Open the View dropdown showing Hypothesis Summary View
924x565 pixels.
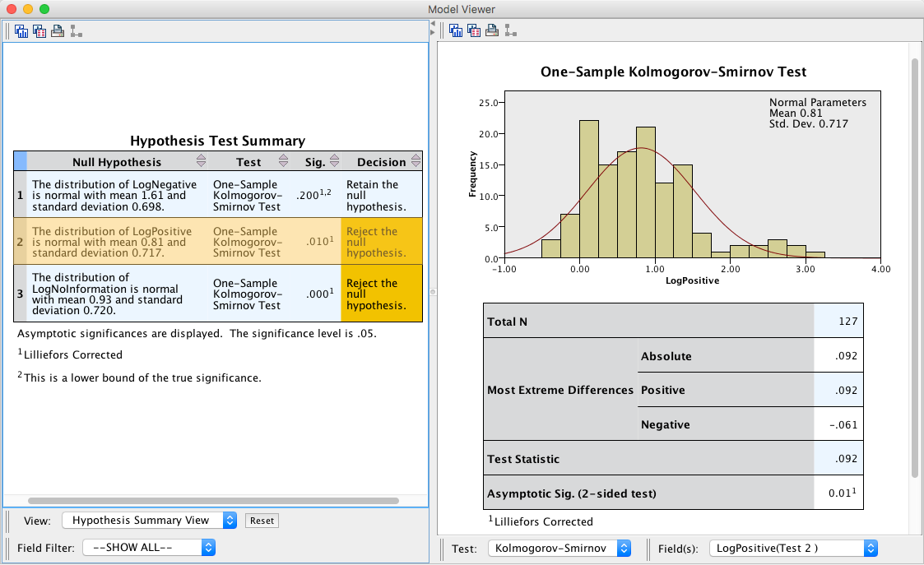(149, 520)
